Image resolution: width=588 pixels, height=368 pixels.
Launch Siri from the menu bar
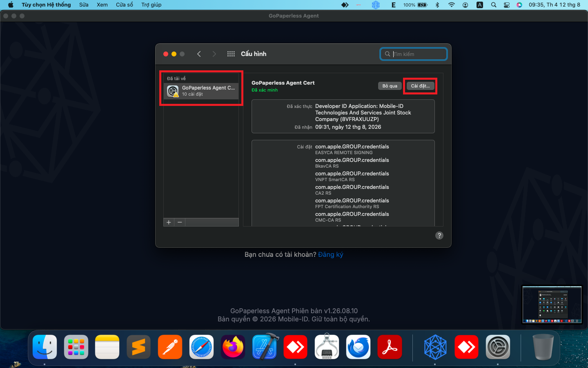coord(519,5)
